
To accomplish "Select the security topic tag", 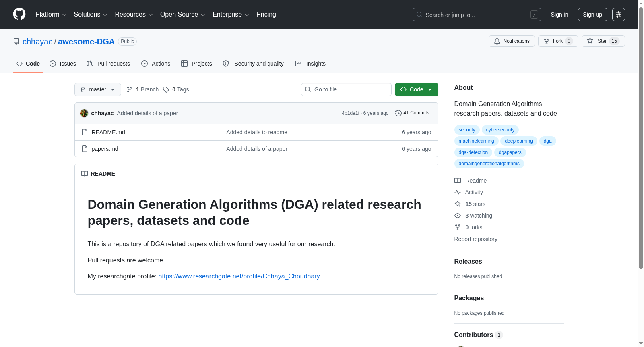I will [467, 130].
